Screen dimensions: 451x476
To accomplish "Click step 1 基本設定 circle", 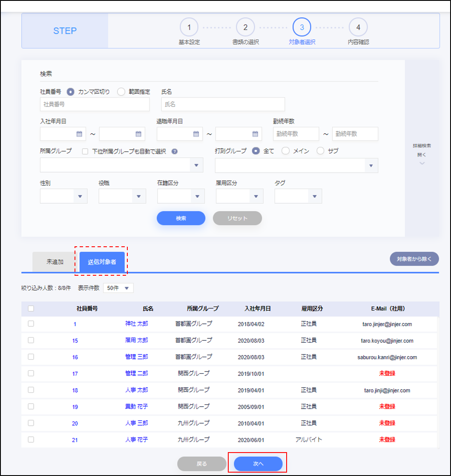I will (x=189, y=27).
